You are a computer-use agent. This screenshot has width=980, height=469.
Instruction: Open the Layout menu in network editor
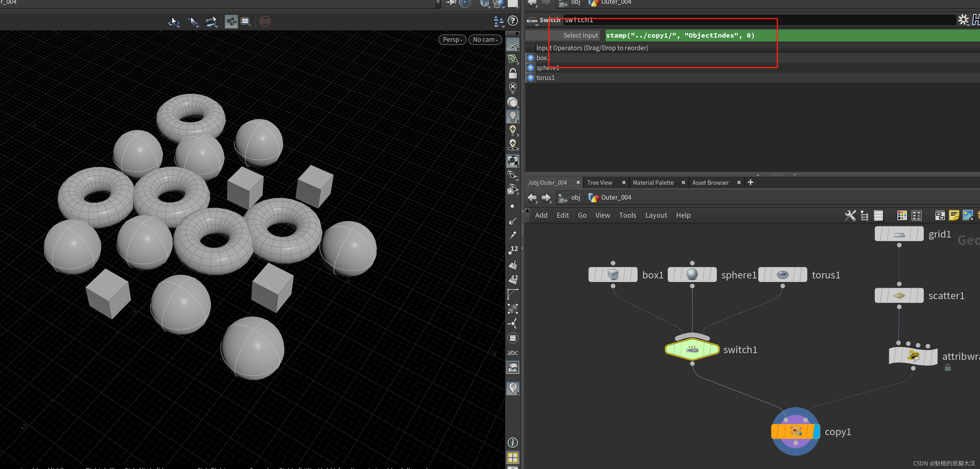656,215
